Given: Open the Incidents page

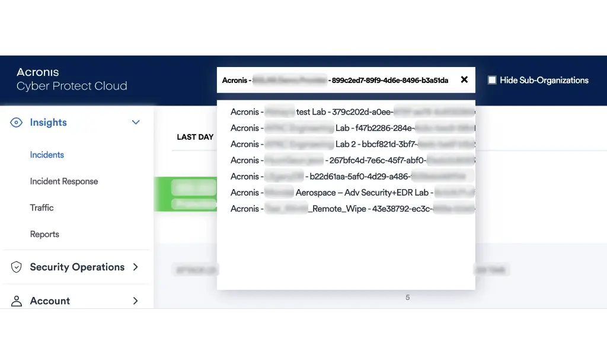Looking at the screenshot, I should (47, 155).
